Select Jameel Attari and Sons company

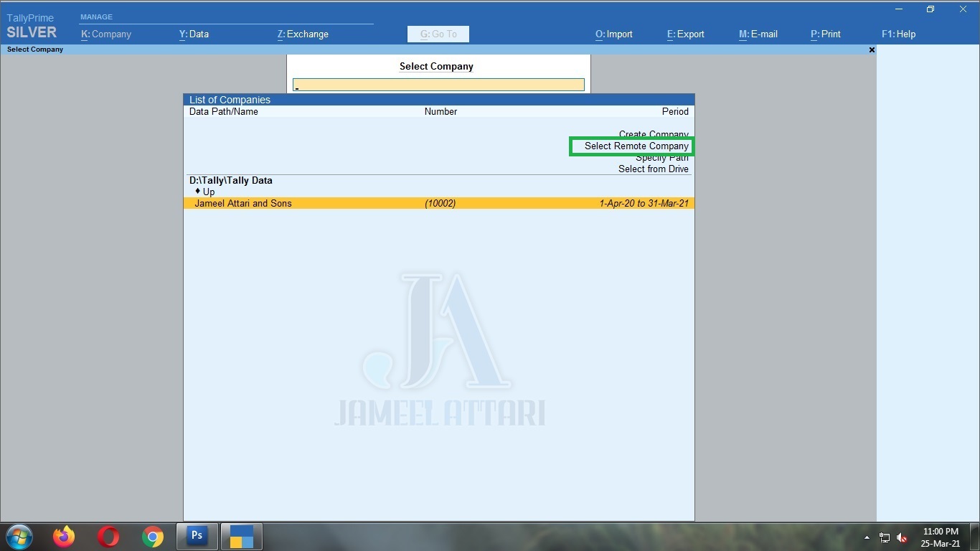[439, 203]
